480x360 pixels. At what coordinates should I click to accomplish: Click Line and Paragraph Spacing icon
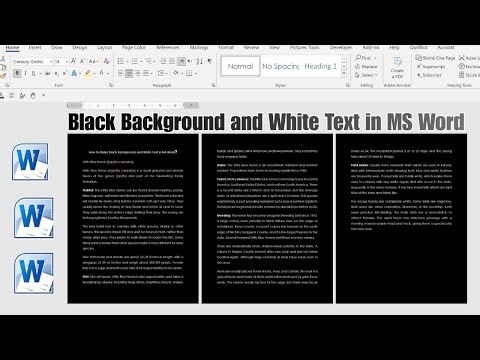[x=161, y=73]
